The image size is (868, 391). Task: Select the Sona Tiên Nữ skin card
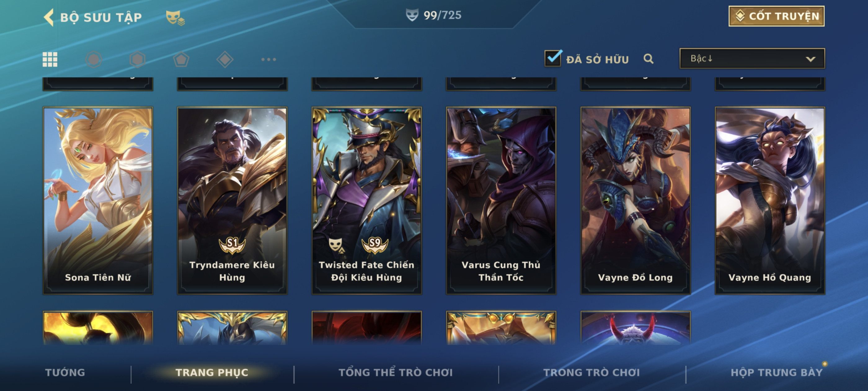[98, 201]
